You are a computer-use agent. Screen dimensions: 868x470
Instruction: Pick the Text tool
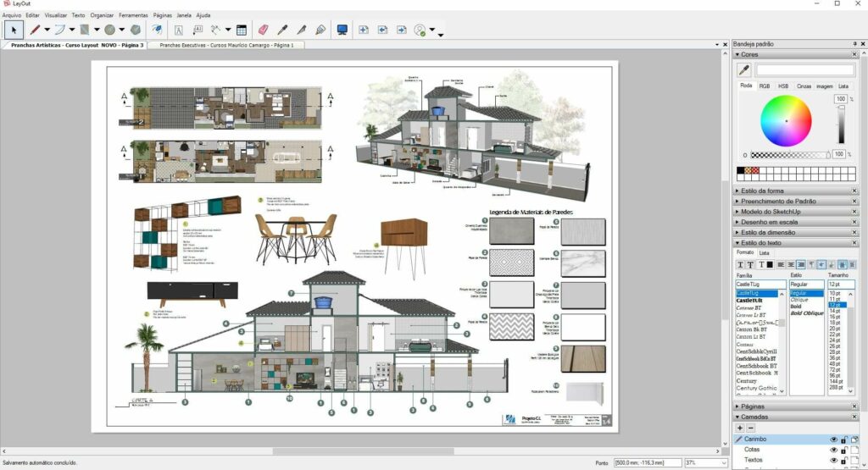point(178,30)
